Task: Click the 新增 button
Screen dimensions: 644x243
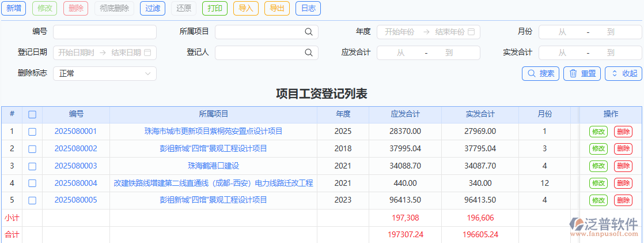Action: 14,8
